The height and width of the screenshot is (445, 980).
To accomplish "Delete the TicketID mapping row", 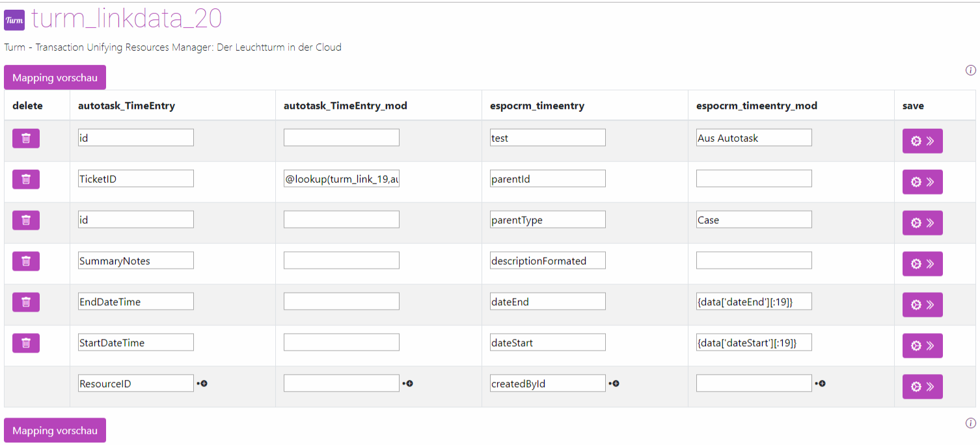I will click(x=26, y=179).
